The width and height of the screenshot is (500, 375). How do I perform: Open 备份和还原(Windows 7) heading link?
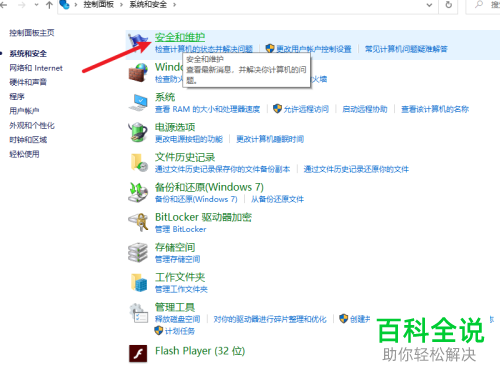pos(209,187)
